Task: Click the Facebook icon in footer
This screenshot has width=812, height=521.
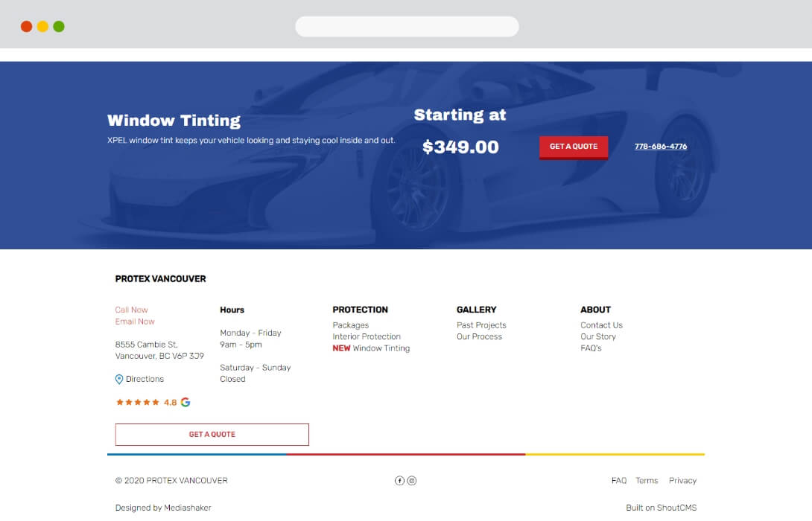Action: tap(399, 481)
